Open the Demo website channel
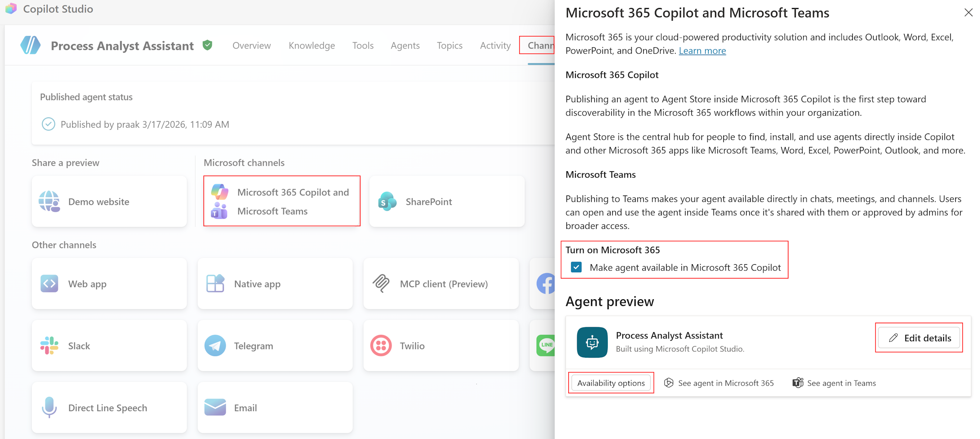Viewport: 980px width, 439px height. point(109,201)
